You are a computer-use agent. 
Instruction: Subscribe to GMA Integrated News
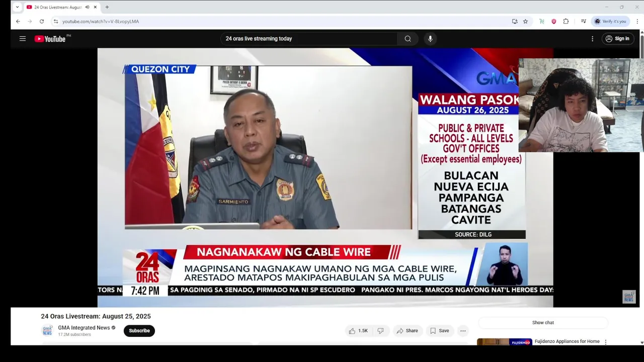pos(139,330)
